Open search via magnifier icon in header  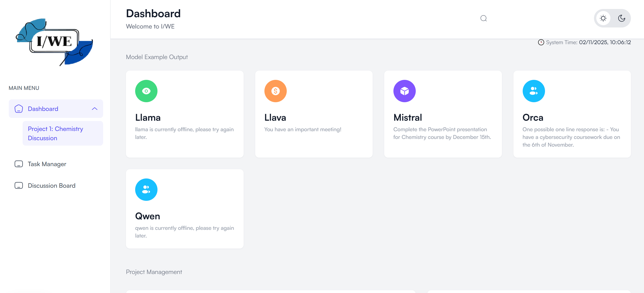[x=483, y=18]
